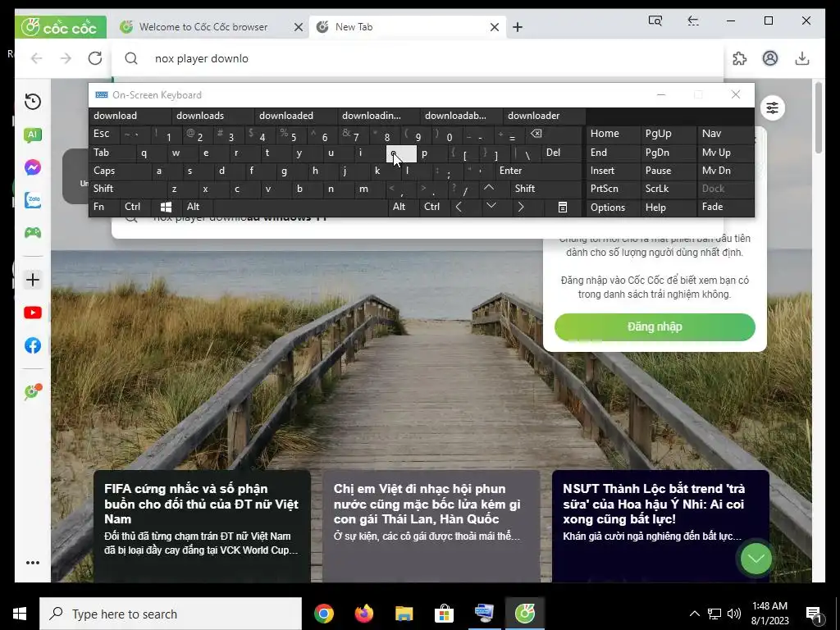
Task: Toggle the left Alt key on On-Screen Keyboard
Action: [x=197, y=207]
